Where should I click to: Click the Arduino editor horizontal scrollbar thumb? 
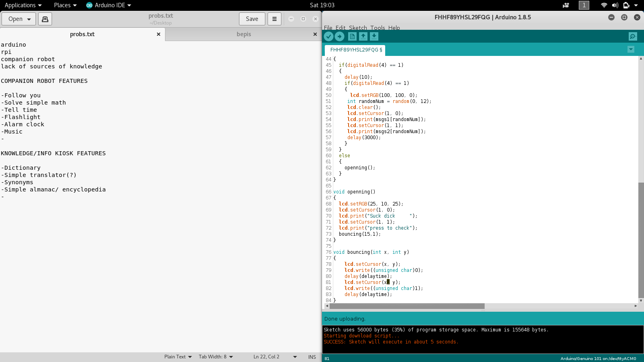pos(407,306)
